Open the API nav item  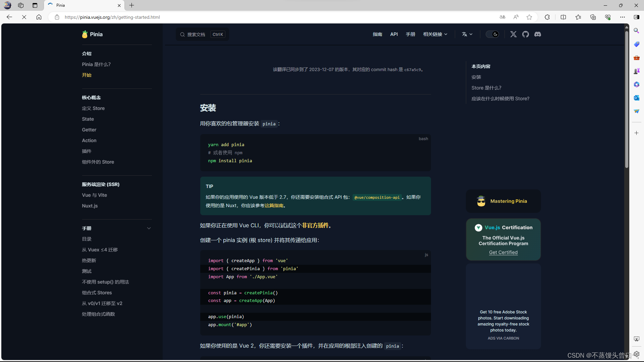click(394, 34)
